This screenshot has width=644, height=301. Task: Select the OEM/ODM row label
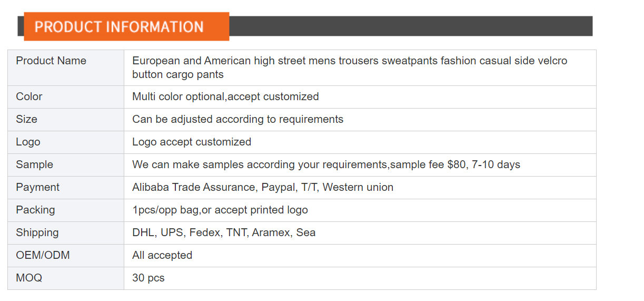[x=43, y=255]
